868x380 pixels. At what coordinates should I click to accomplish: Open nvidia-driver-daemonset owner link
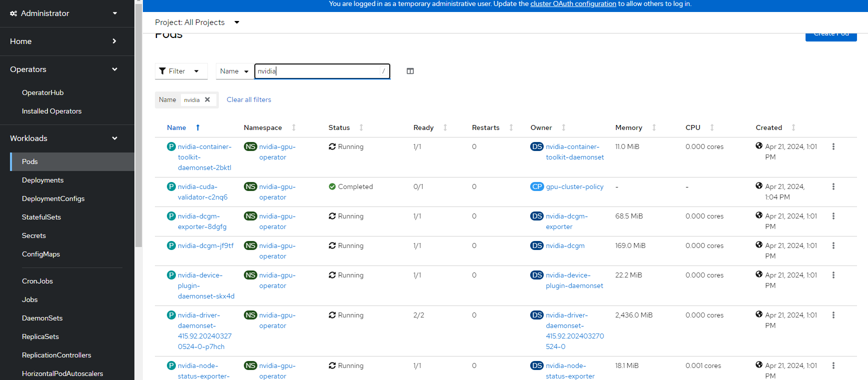point(575,330)
